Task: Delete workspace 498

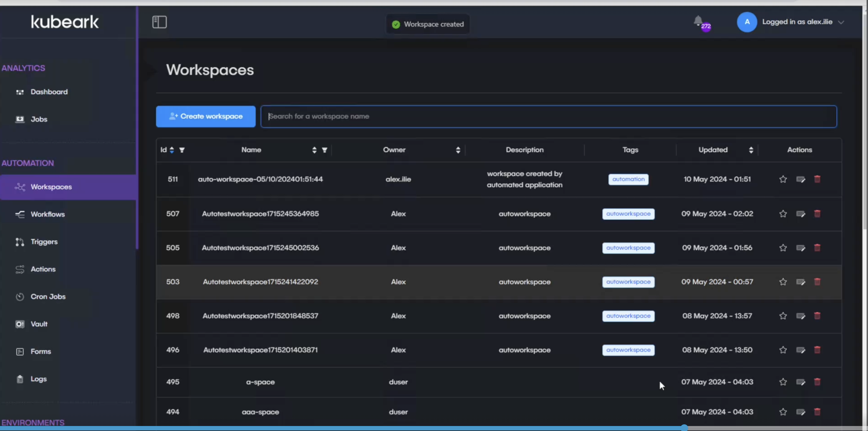Action: [817, 316]
